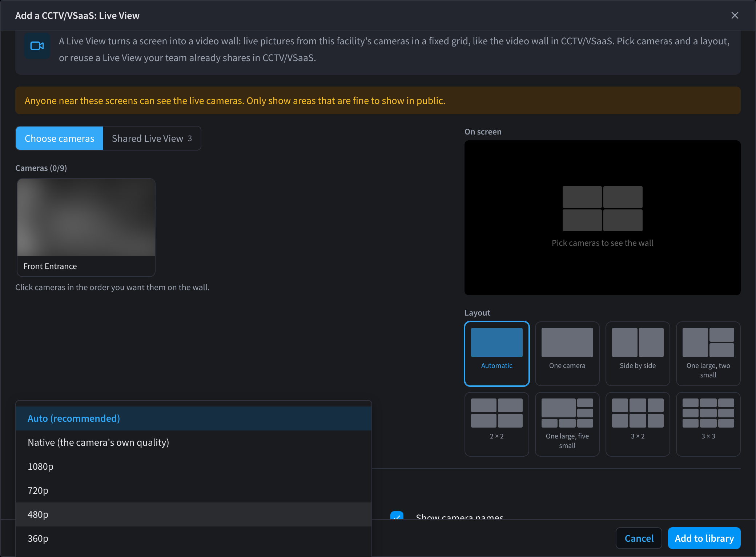Choose Native camera quality option
The height and width of the screenshot is (557, 756).
tap(194, 442)
